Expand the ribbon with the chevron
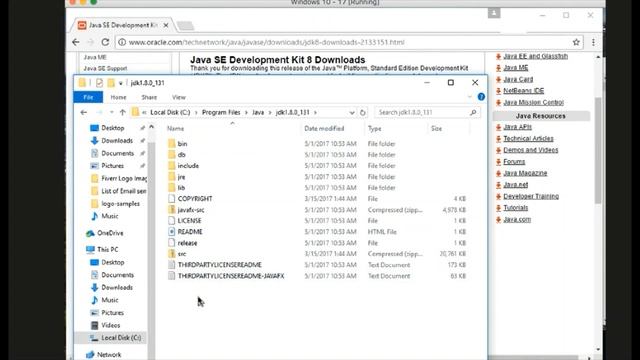 pos(469,97)
